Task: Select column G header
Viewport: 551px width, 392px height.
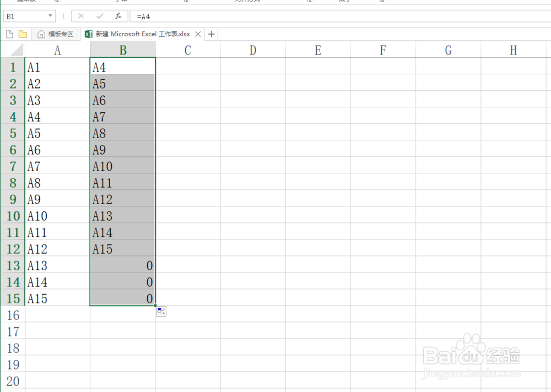Action: click(448, 50)
